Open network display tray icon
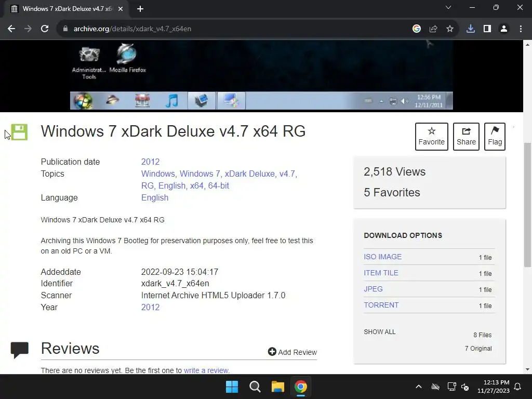This screenshot has height=399, width=532. 451,387
